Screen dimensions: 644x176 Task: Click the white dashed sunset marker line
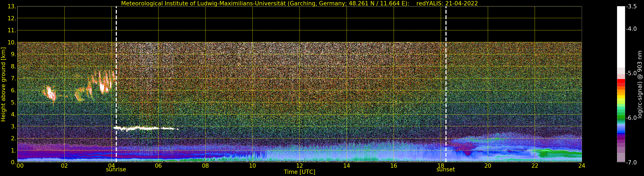446,84
